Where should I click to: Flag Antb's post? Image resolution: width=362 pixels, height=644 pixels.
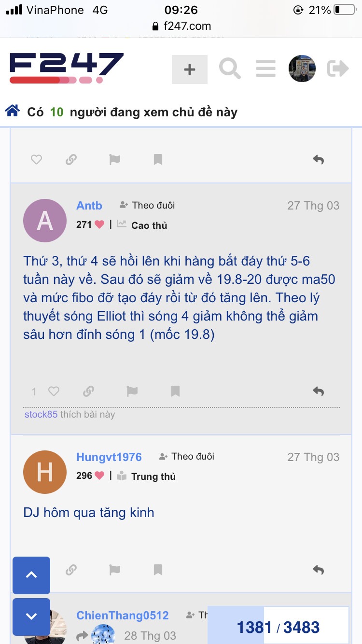(132, 391)
